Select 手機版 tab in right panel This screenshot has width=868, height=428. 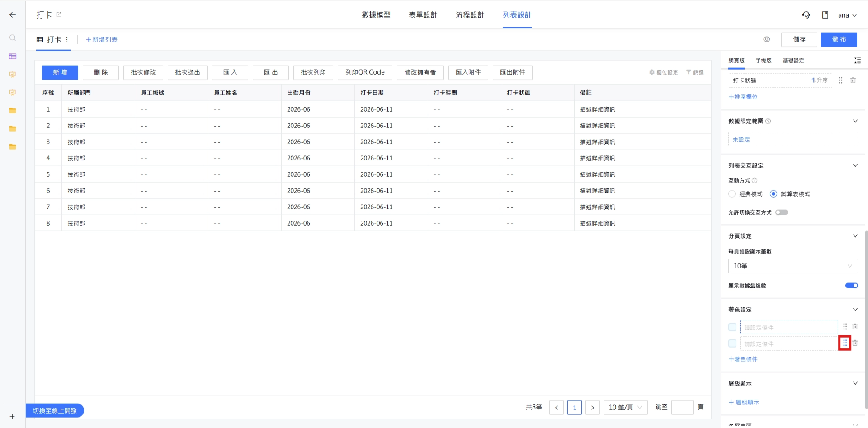point(764,61)
